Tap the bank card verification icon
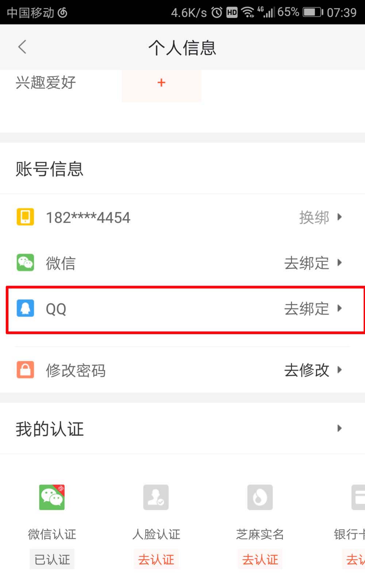This screenshot has height=588, width=365. point(358,497)
